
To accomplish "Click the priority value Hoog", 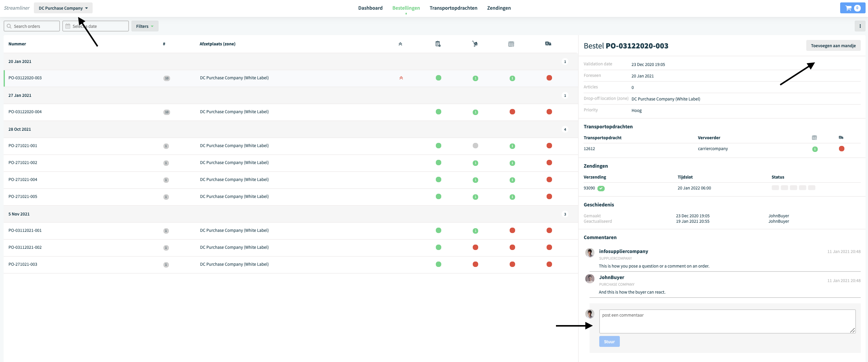I will (x=636, y=110).
